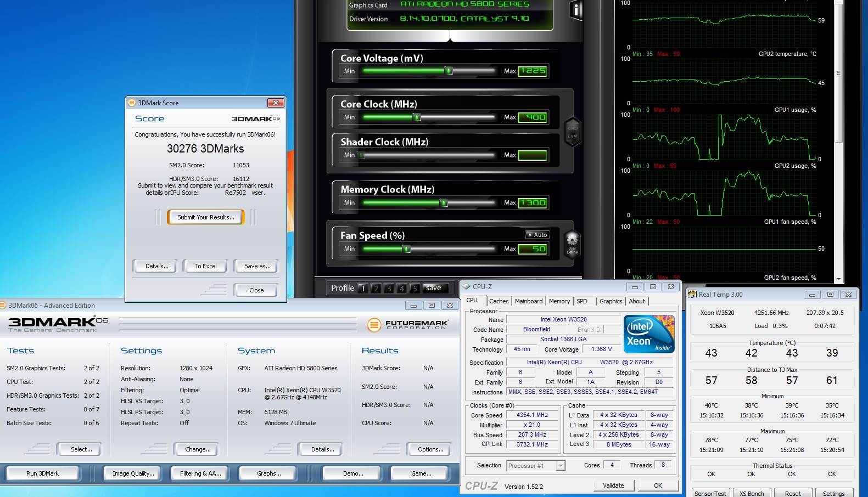This screenshot has height=497, width=868.
Task: Select profile slot 4
Action: tap(402, 288)
